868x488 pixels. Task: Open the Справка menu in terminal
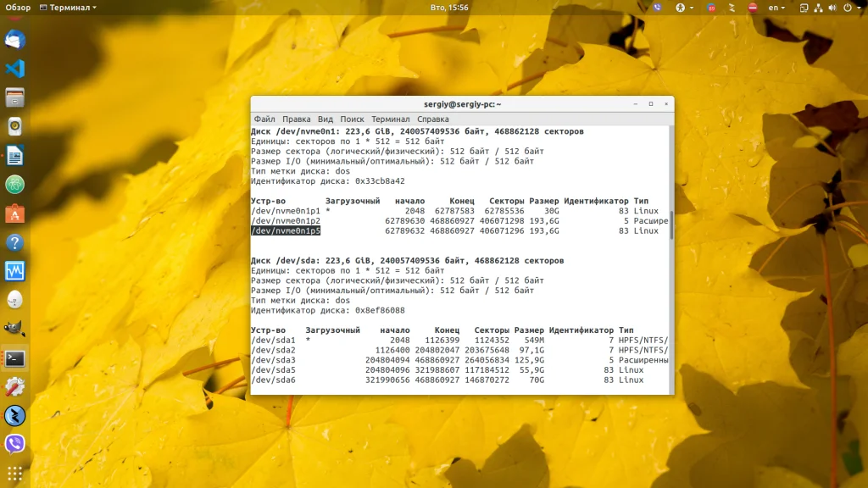pyautogui.click(x=432, y=119)
